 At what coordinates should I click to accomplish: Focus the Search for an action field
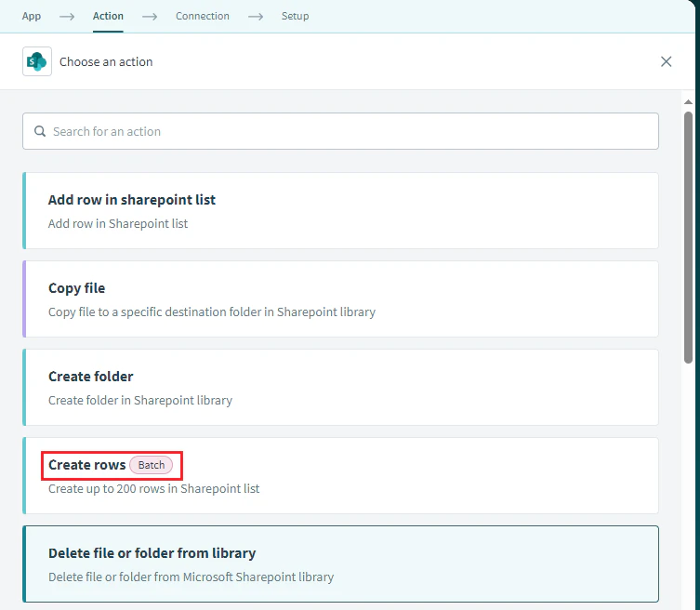pyautogui.click(x=340, y=131)
